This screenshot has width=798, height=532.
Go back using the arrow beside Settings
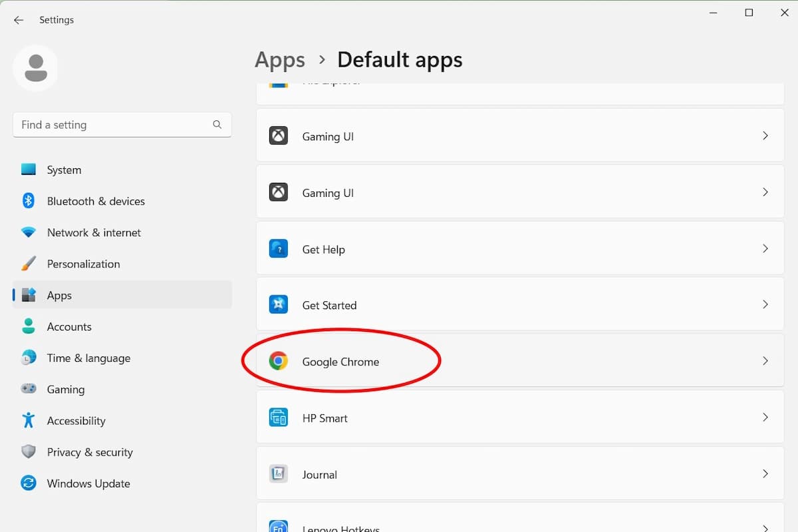tap(19, 20)
